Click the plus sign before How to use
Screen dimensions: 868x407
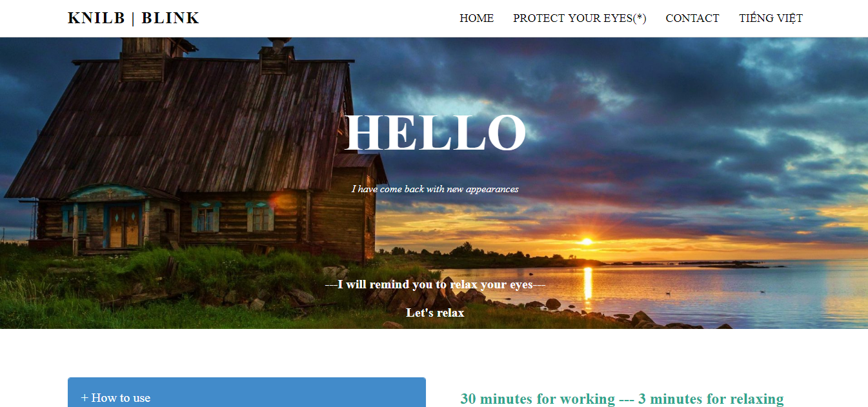click(85, 398)
